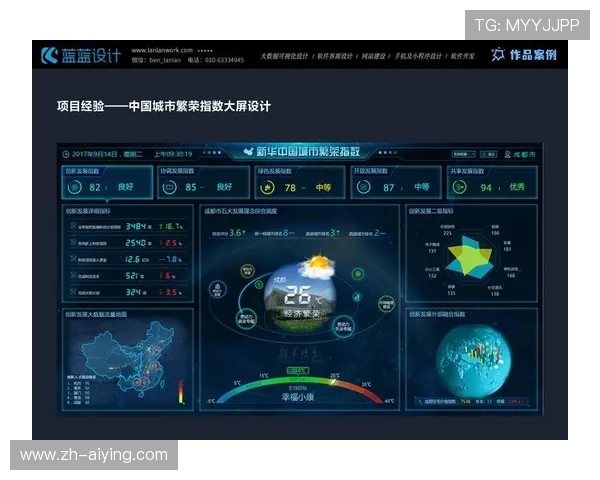The image size is (600, 480).
Task: Click the 181 value on the radar chart
Action: [x=507, y=249]
